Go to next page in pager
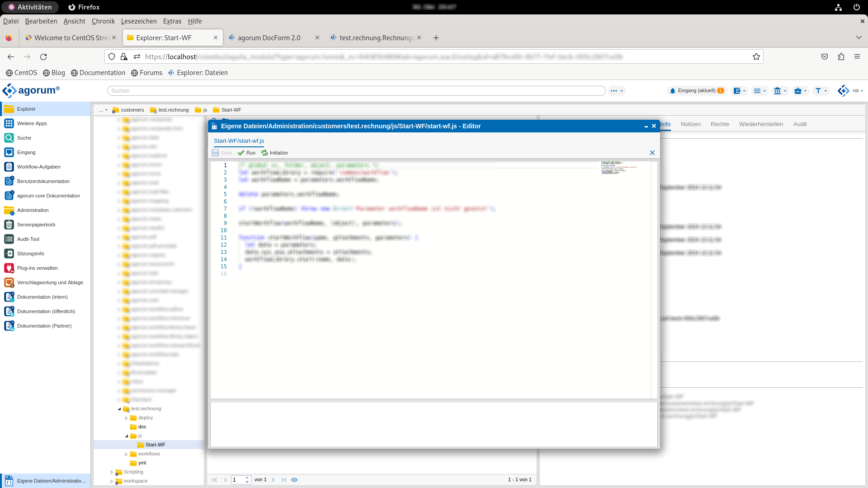 pos(273,480)
